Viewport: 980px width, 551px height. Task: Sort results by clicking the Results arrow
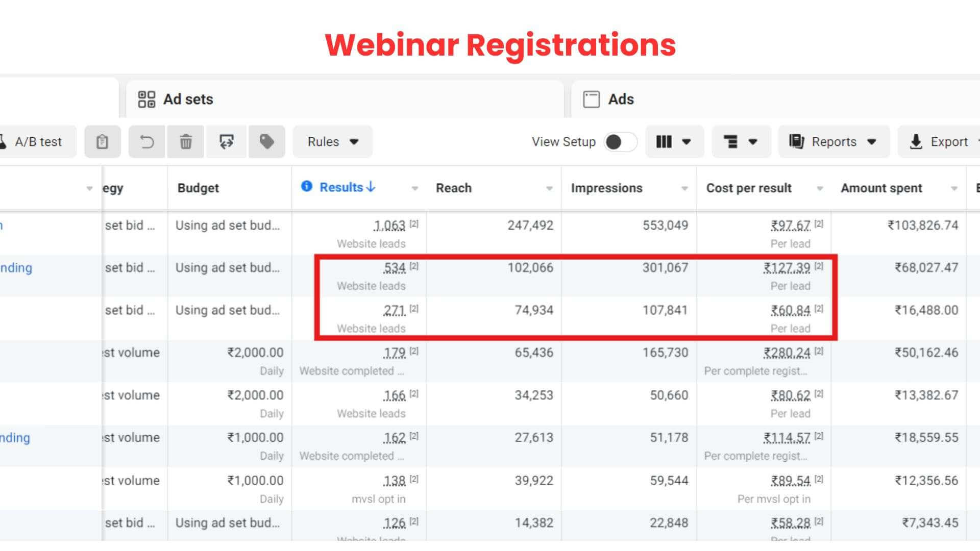tap(370, 187)
